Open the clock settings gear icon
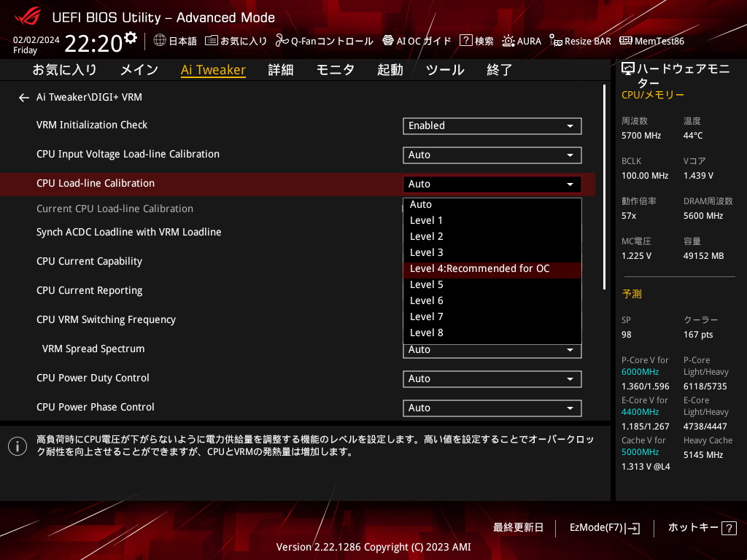 click(131, 38)
